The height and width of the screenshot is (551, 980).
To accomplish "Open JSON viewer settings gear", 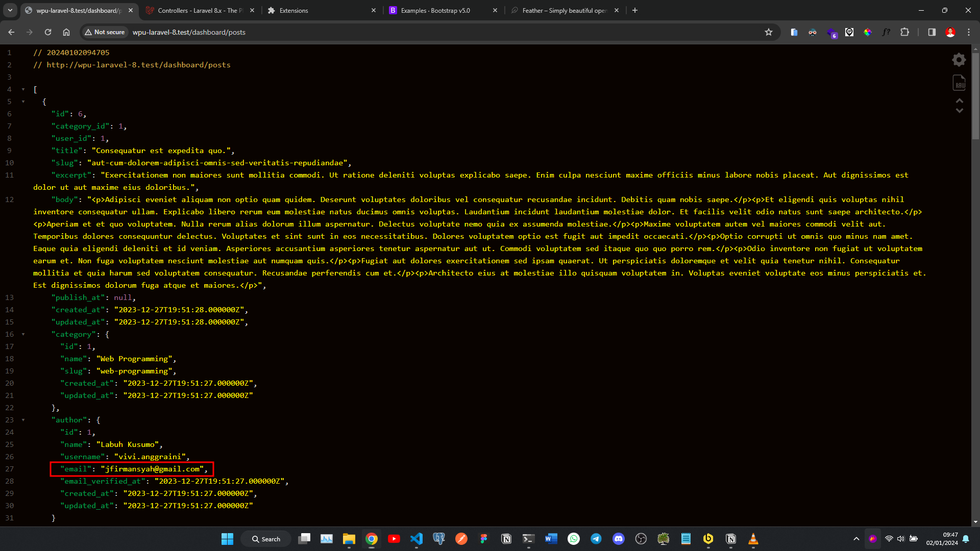I will [959, 60].
